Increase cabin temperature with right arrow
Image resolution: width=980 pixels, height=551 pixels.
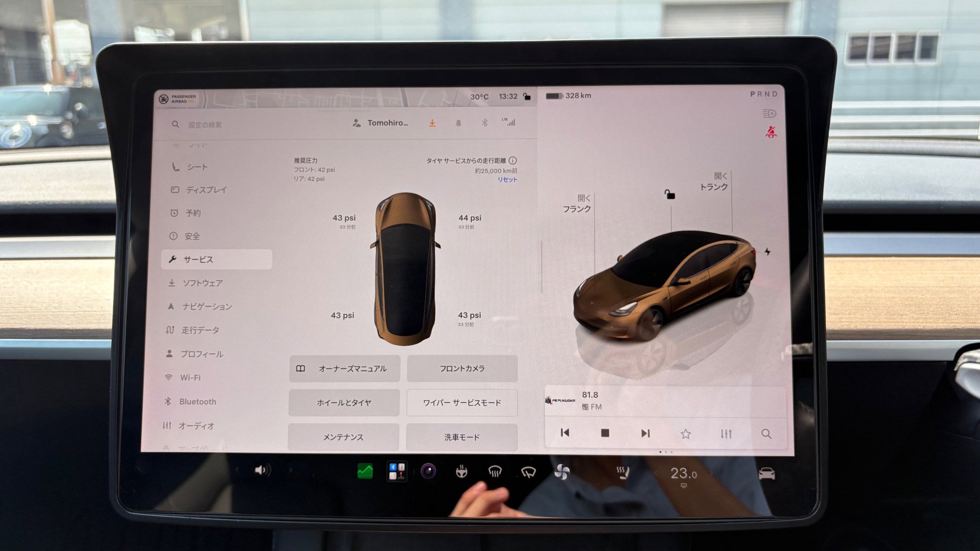point(711,474)
